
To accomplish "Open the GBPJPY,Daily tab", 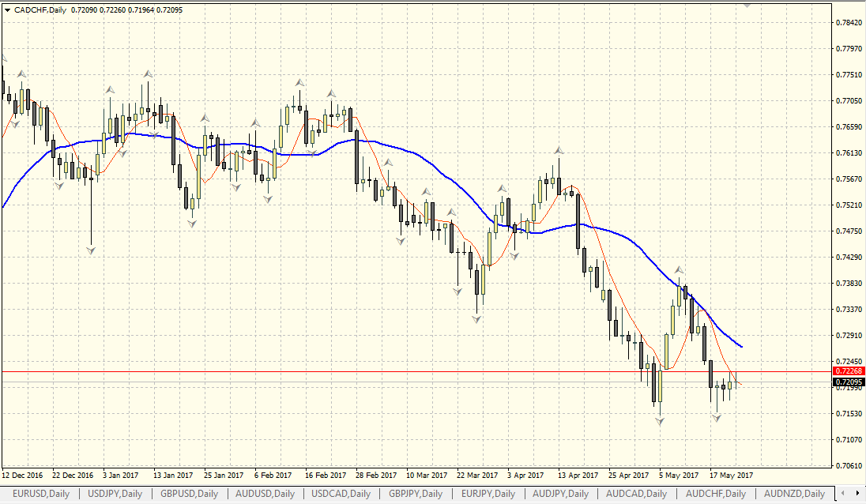I will coord(416,494).
